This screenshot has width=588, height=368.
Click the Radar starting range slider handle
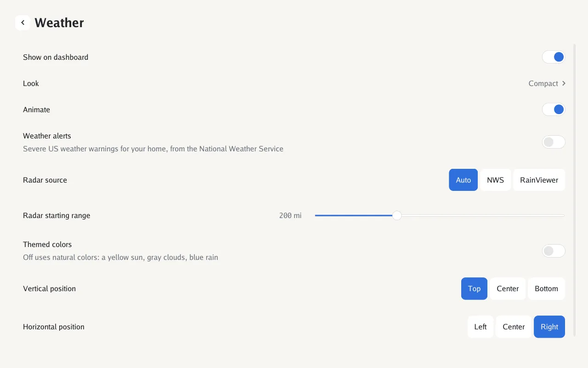click(397, 215)
